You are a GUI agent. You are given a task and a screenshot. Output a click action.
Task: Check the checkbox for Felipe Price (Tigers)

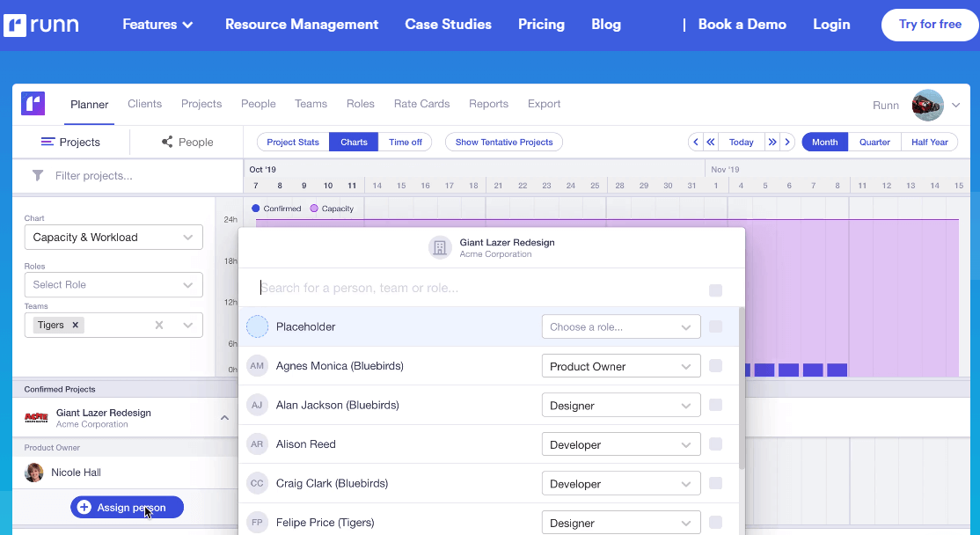click(x=715, y=522)
